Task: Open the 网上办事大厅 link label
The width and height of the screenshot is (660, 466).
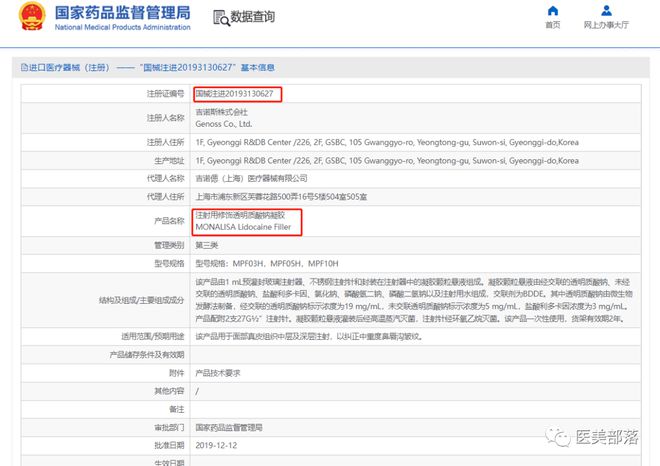Action: (x=606, y=25)
